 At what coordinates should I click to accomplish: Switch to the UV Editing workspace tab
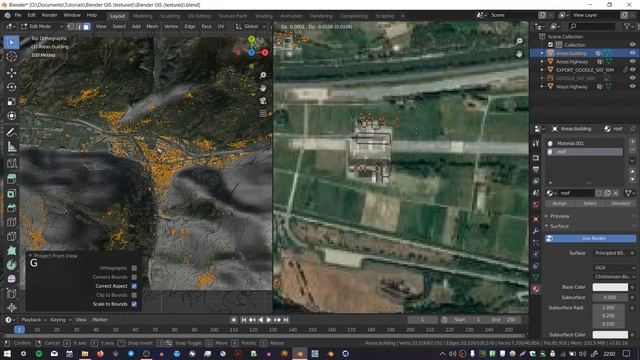click(x=199, y=16)
